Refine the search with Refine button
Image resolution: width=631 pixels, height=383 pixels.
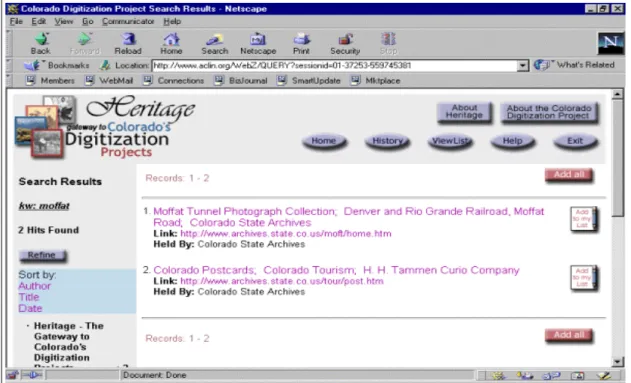click(42, 255)
